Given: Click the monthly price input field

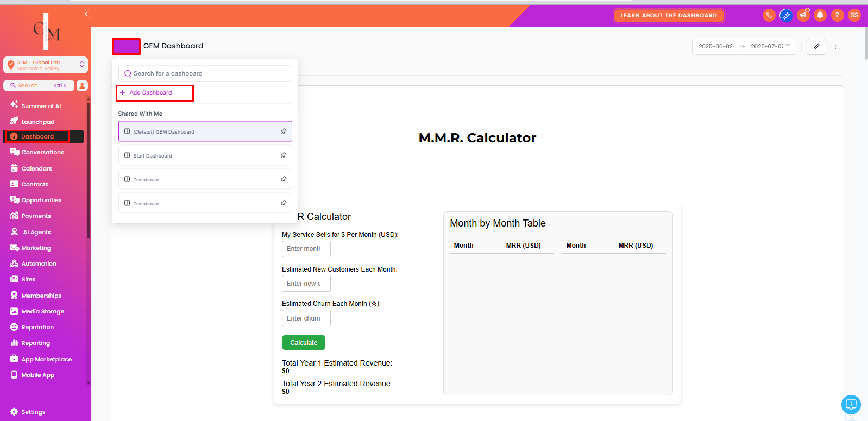Looking at the screenshot, I should click(x=306, y=249).
